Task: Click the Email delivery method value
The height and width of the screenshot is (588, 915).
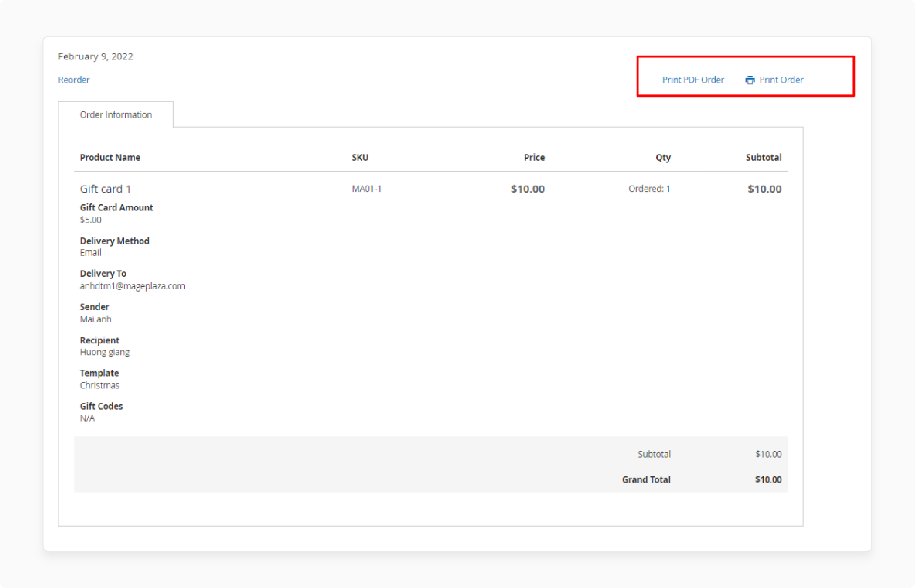Action: point(90,252)
